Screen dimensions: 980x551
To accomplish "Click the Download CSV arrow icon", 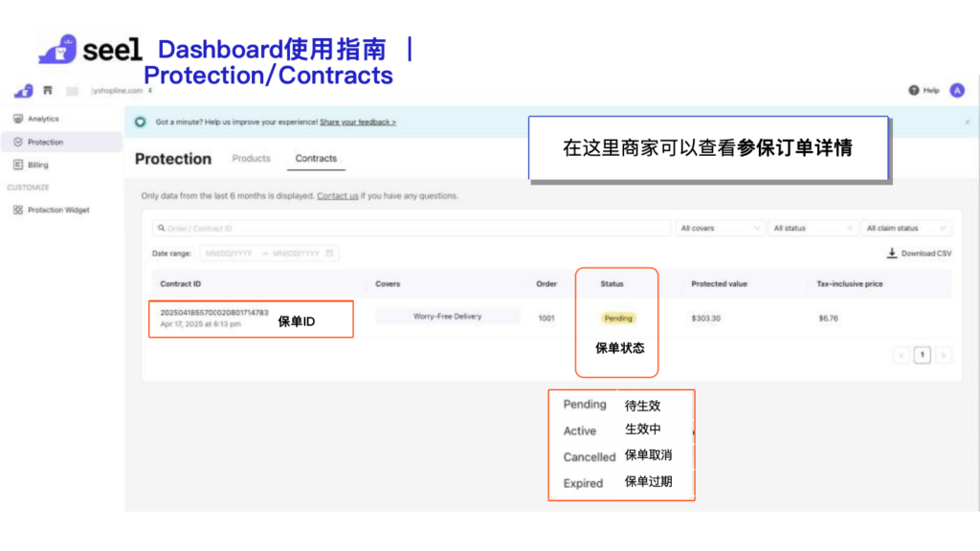I will click(892, 253).
